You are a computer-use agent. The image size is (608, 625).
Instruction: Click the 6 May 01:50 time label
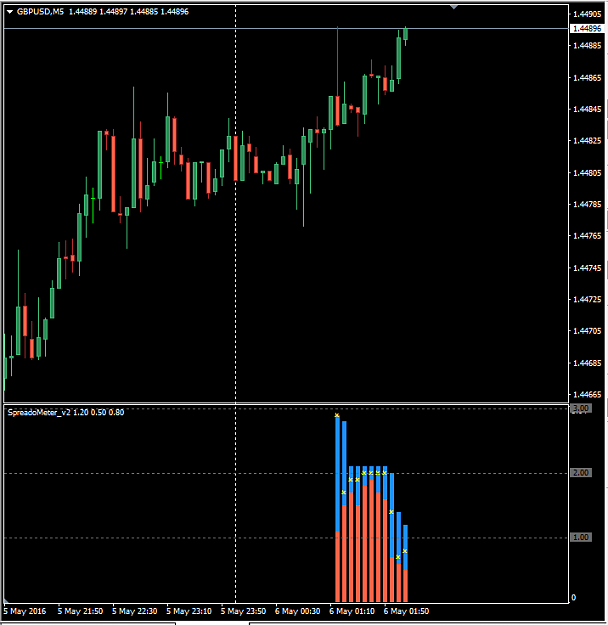tap(407, 611)
